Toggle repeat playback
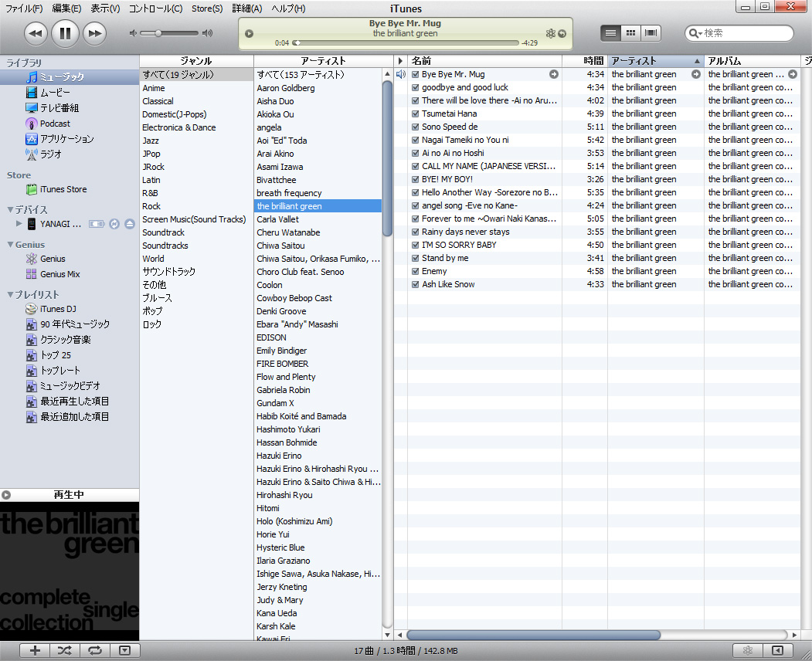Image resolution: width=812 pixels, height=661 pixels. coord(95,651)
